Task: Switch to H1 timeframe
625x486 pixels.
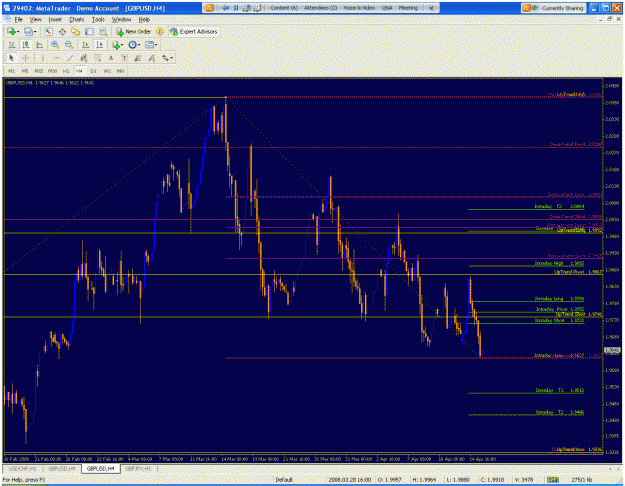Action: (x=66, y=71)
